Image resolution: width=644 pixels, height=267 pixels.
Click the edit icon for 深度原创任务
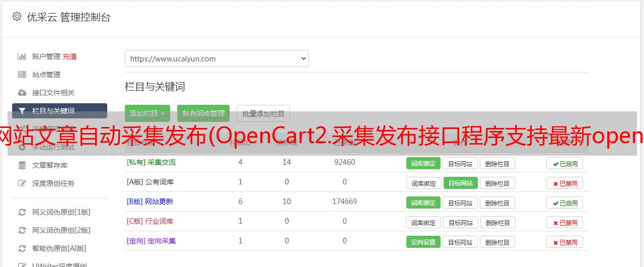22,183
